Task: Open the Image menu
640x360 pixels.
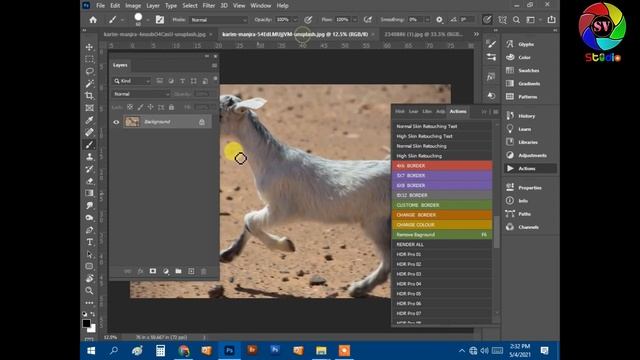Action: [133, 6]
